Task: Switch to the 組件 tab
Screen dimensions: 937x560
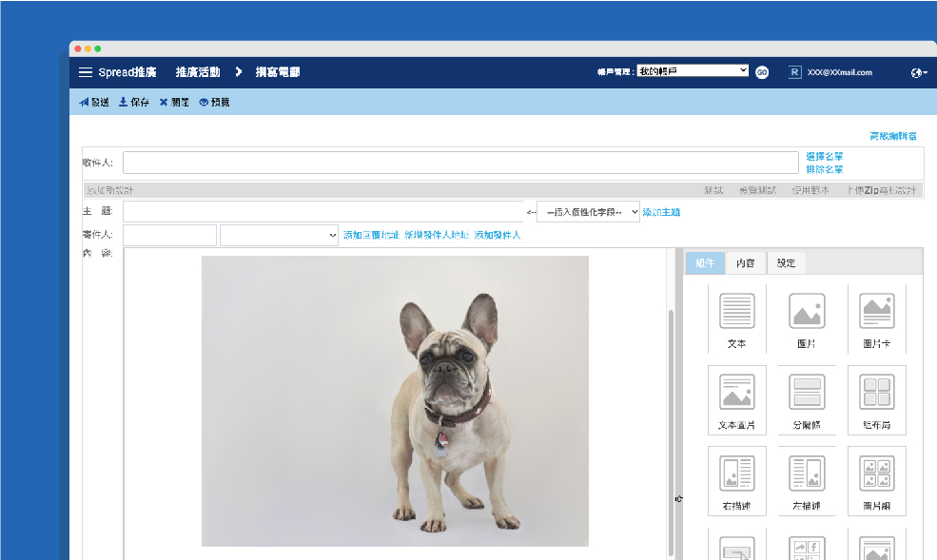Action: pos(705,263)
